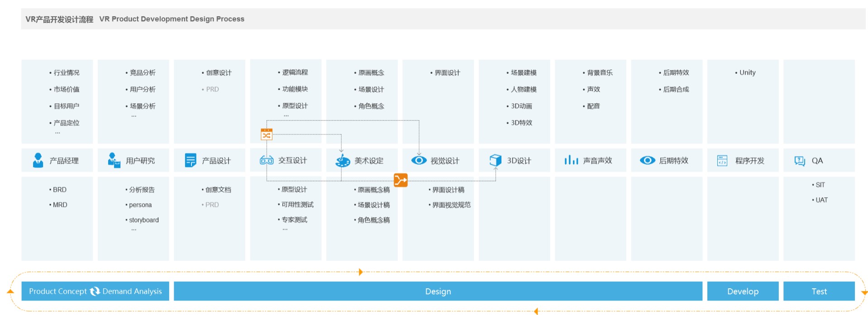Click the Unity bullet item
This screenshot has height=315, width=868.
[745, 72]
